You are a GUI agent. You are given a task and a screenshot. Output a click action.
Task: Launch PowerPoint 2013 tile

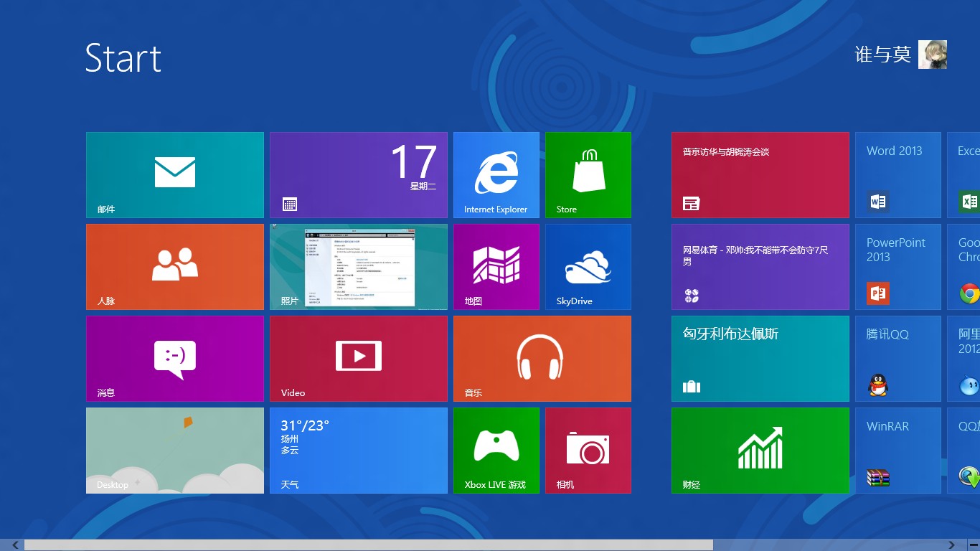pos(897,267)
